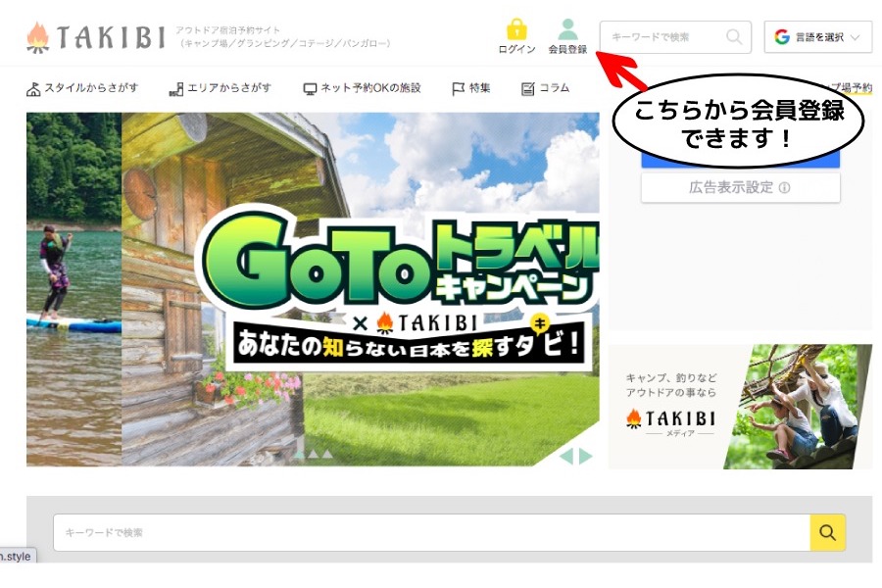Image resolution: width=882 pixels, height=588 pixels.
Task: Click the info icon beside 広告表示設定
Action: click(x=785, y=188)
